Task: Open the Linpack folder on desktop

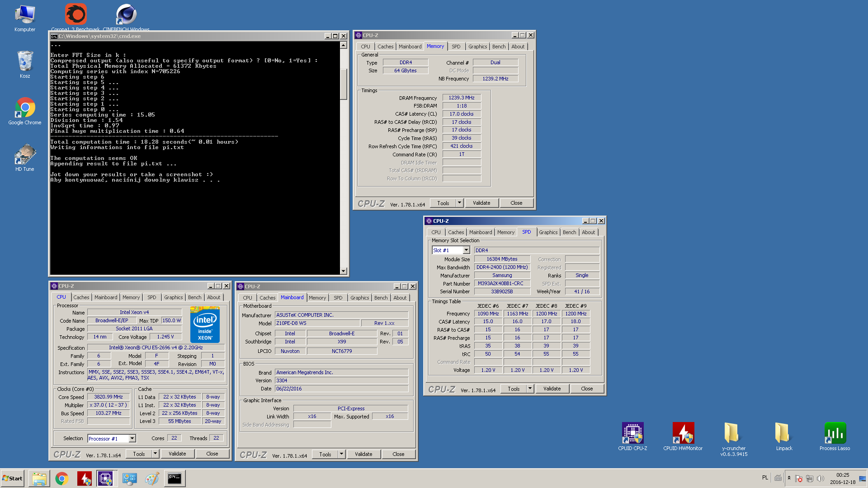Action: pos(784,436)
